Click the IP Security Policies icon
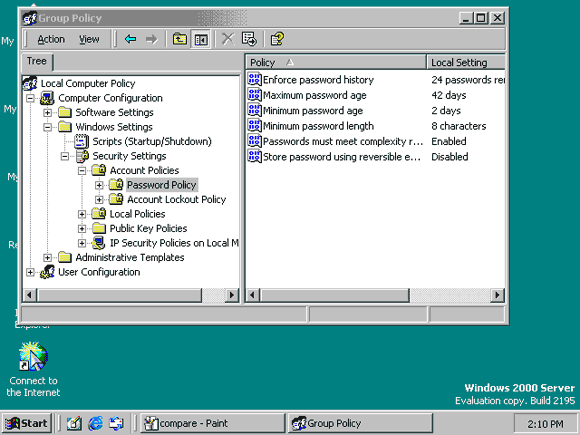This screenshot has height=435, width=580. coord(99,243)
